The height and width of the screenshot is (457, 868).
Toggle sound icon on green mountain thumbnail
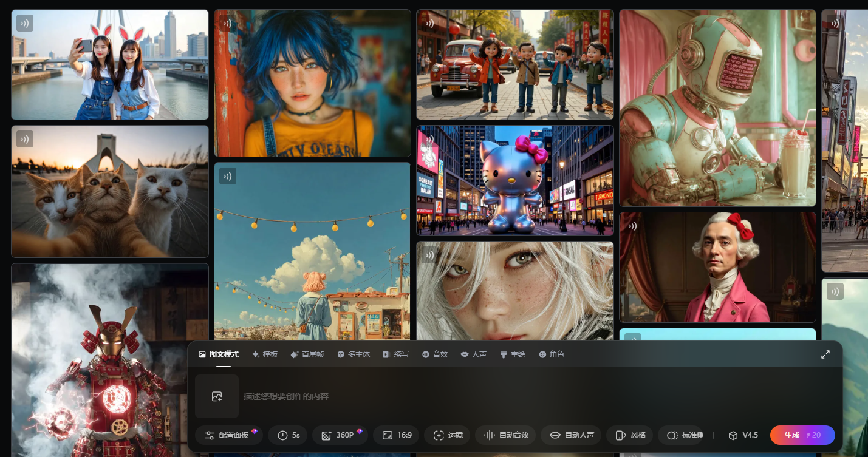click(x=835, y=291)
